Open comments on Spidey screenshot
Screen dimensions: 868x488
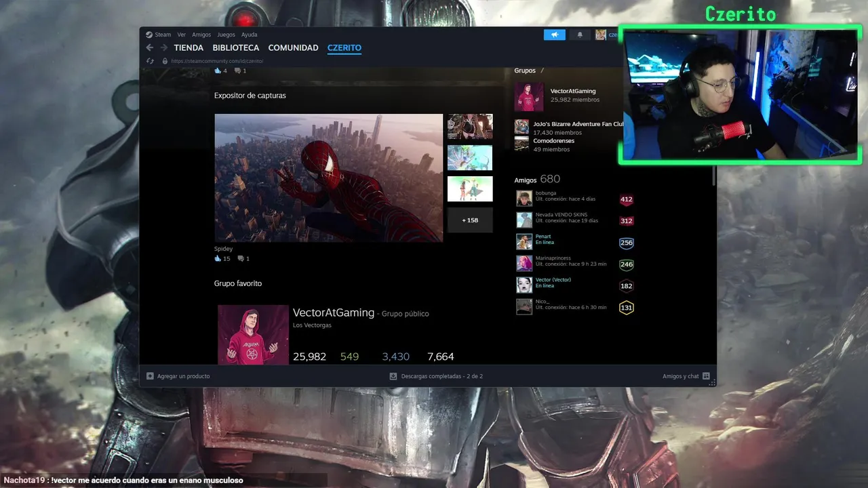pos(241,258)
